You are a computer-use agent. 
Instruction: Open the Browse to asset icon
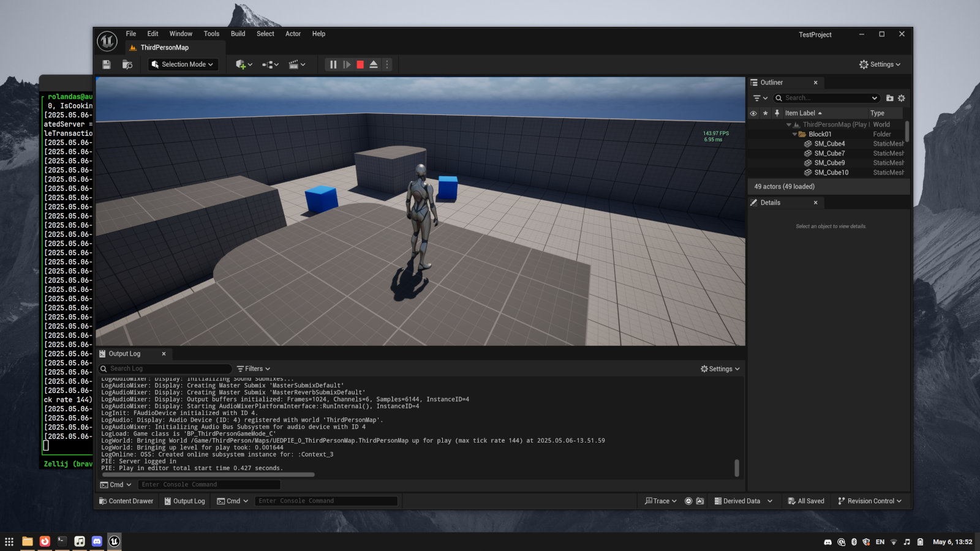coord(127,64)
